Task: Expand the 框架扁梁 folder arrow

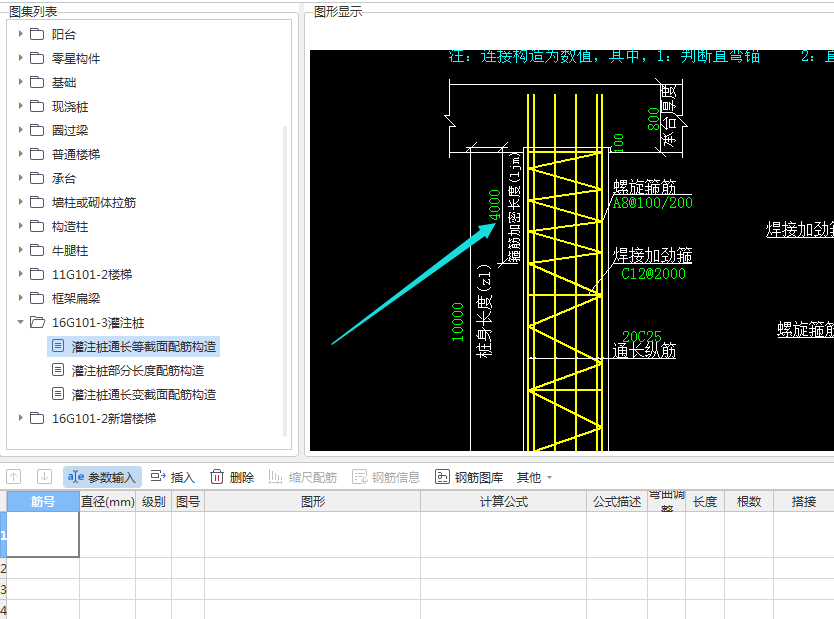Action: pos(20,298)
